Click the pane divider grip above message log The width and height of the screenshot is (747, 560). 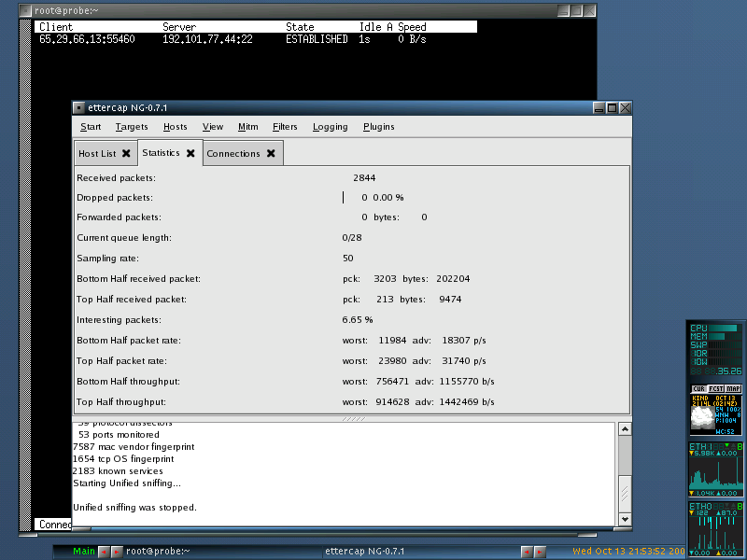click(x=354, y=419)
